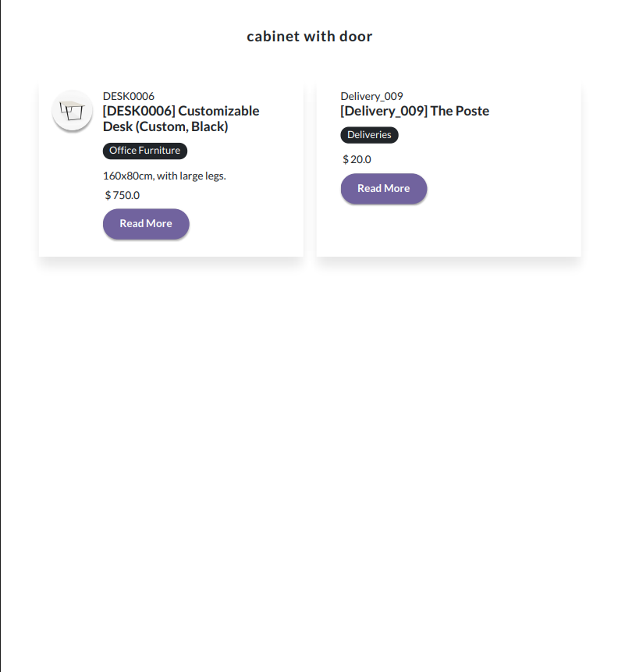Click the 160x80cm description text
Image resolution: width=618 pixels, height=672 pixels.
(x=164, y=176)
